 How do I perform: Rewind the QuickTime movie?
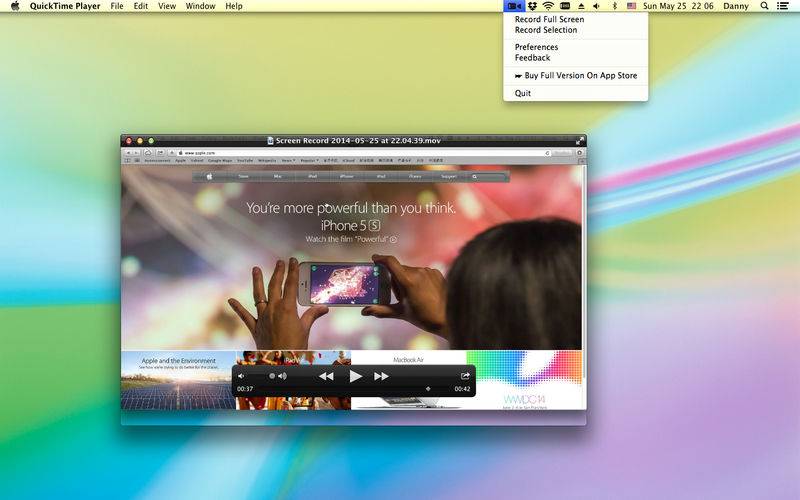326,377
